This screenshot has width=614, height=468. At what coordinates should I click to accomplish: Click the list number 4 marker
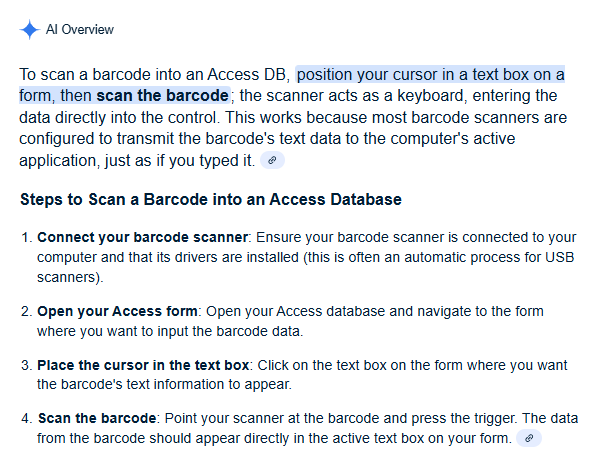(27, 419)
